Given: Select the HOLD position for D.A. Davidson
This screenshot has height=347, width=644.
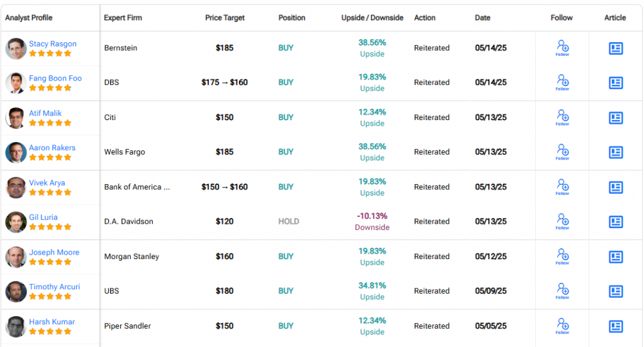Looking at the screenshot, I should coord(289,221).
